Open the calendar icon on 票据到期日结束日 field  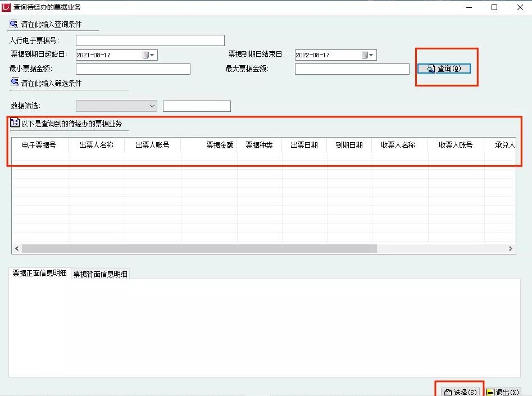pos(363,55)
